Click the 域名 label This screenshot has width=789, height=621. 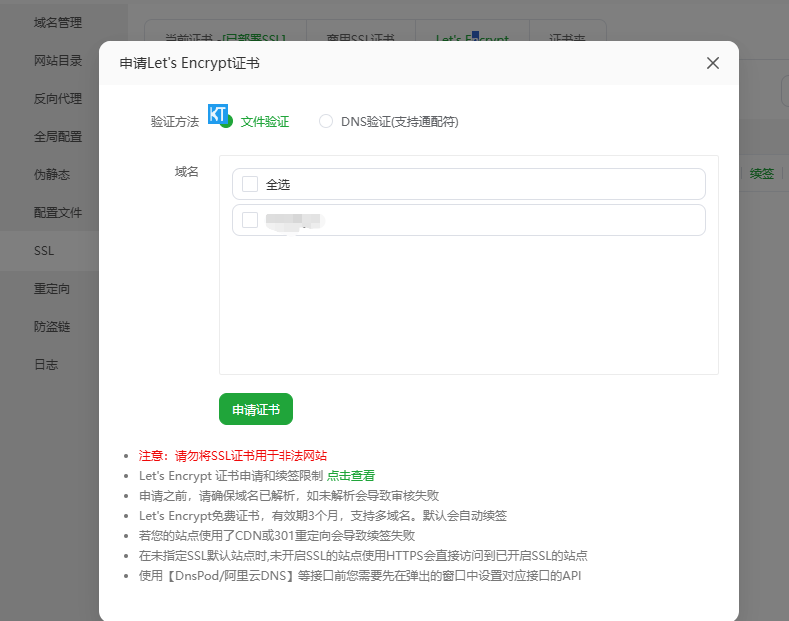point(187,172)
